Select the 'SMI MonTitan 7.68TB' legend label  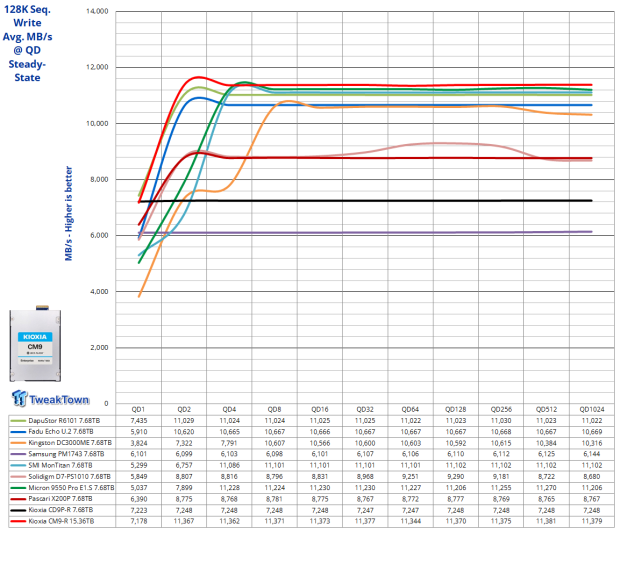60,465
